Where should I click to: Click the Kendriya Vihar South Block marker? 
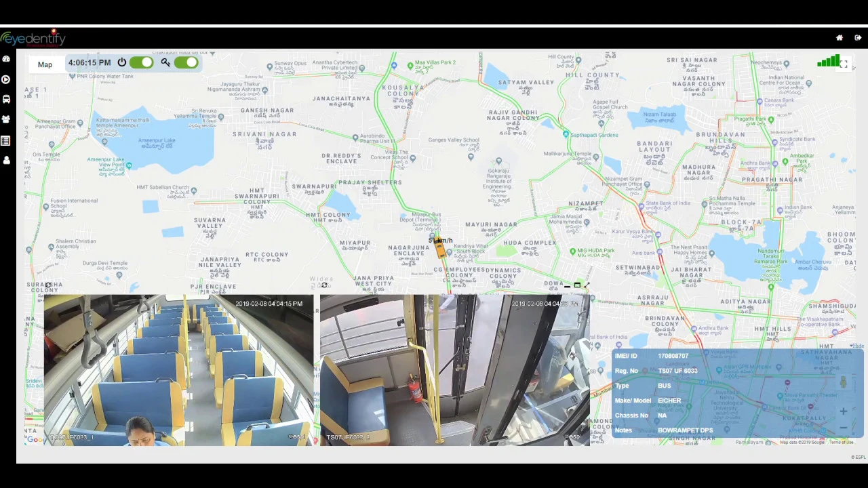click(x=449, y=253)
